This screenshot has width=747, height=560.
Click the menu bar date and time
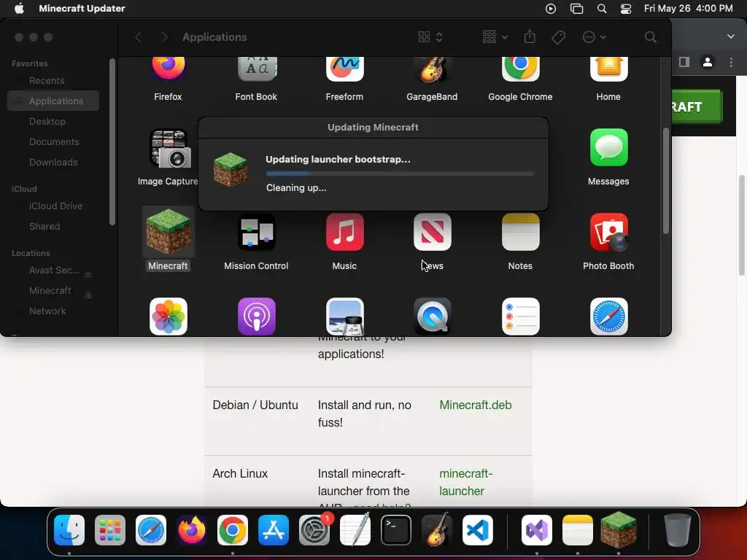(x=689, y=8)
